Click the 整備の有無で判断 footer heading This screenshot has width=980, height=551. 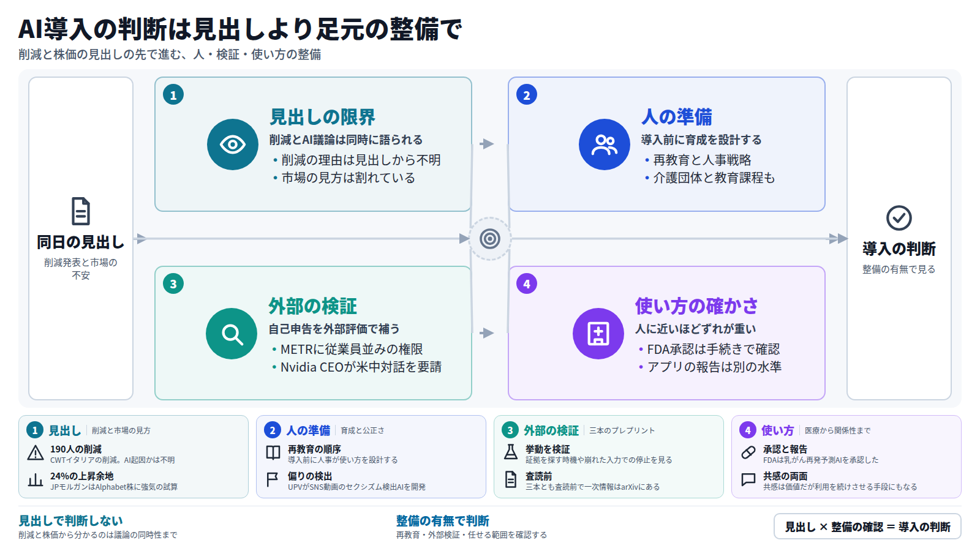pos(442,521)
